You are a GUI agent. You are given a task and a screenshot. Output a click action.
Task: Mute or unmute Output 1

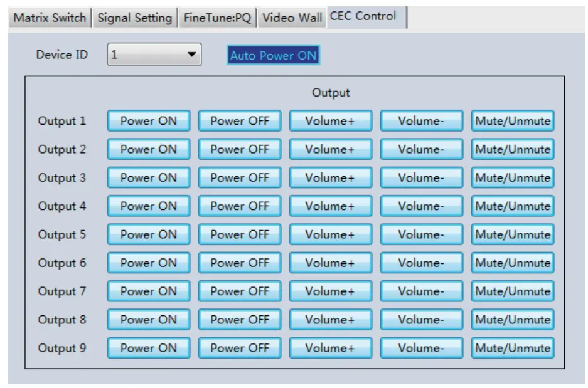pos(512,120)
